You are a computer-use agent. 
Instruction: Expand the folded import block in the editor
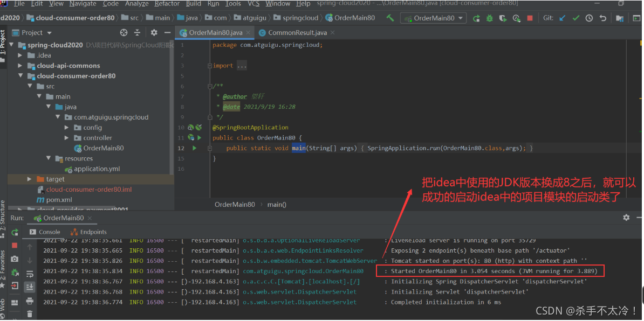tap(209, 66)
